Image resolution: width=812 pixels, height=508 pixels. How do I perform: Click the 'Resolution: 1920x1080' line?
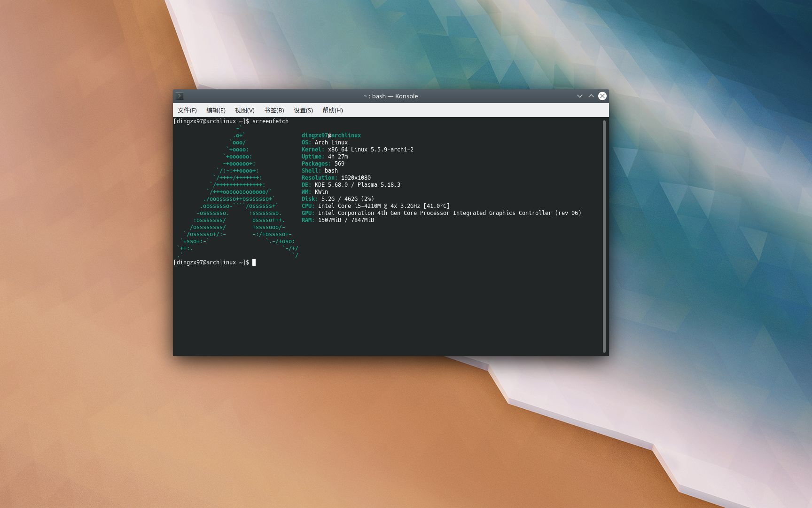[336, 178]
